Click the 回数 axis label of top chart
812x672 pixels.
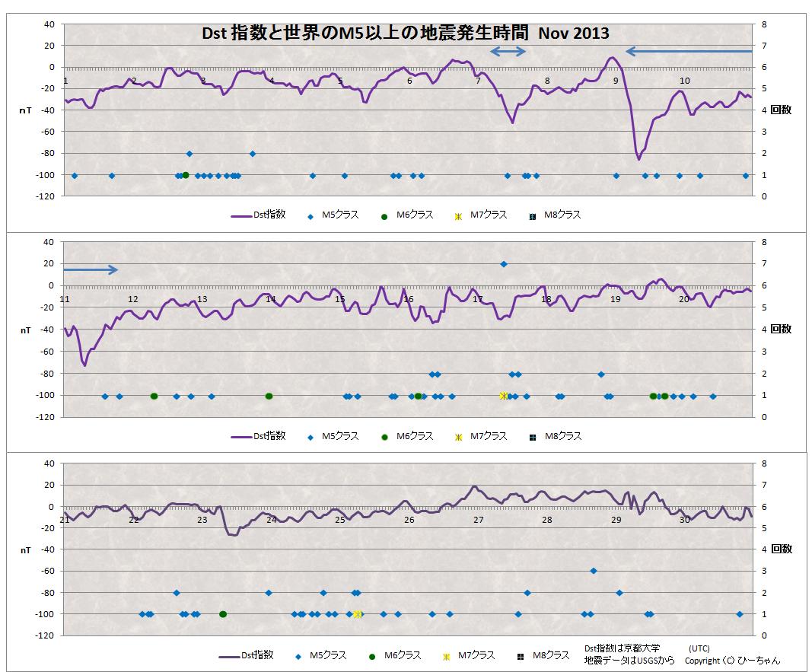[x=781, y=110]
